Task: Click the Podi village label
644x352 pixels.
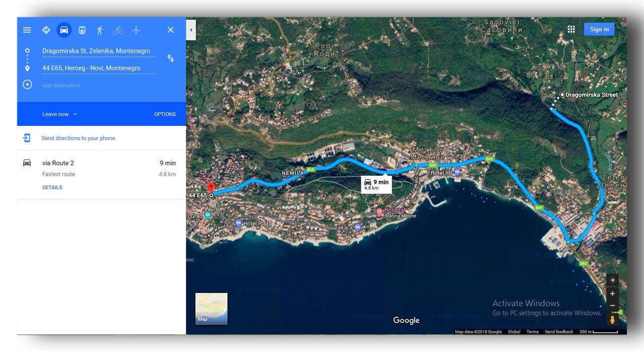Action: [325, 50]
